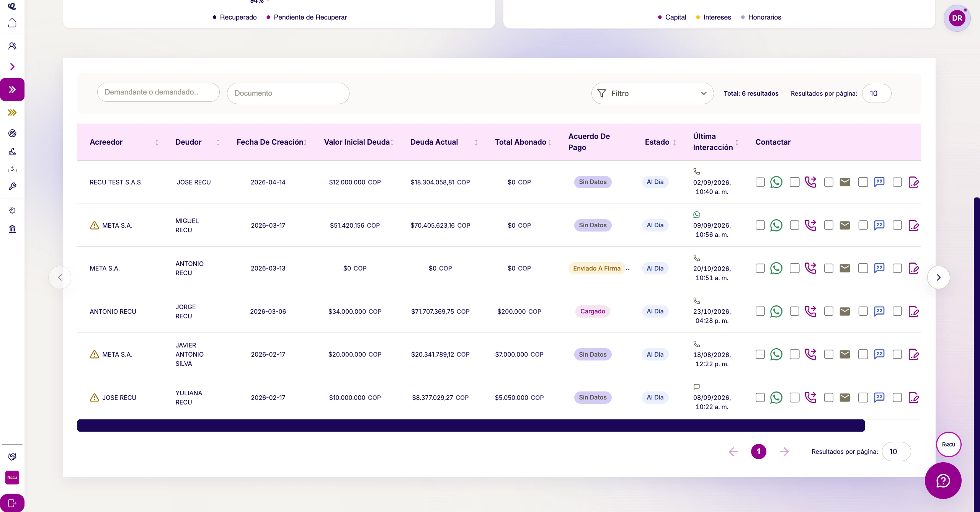Click the round Recu floating button
980x512 pixels.
coord(948,444)
